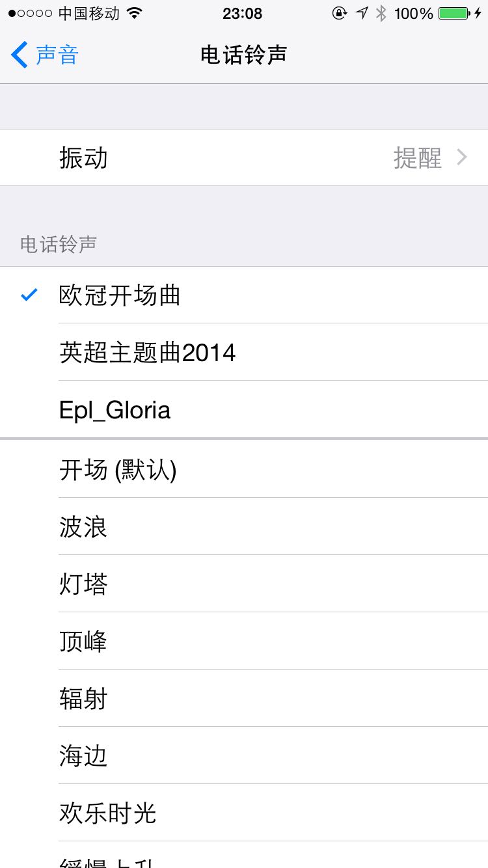The image size is (488, 868).
Task: Tap the blue checkmark beside 欧冠开场曲
Action: click(x=29, y=295)
